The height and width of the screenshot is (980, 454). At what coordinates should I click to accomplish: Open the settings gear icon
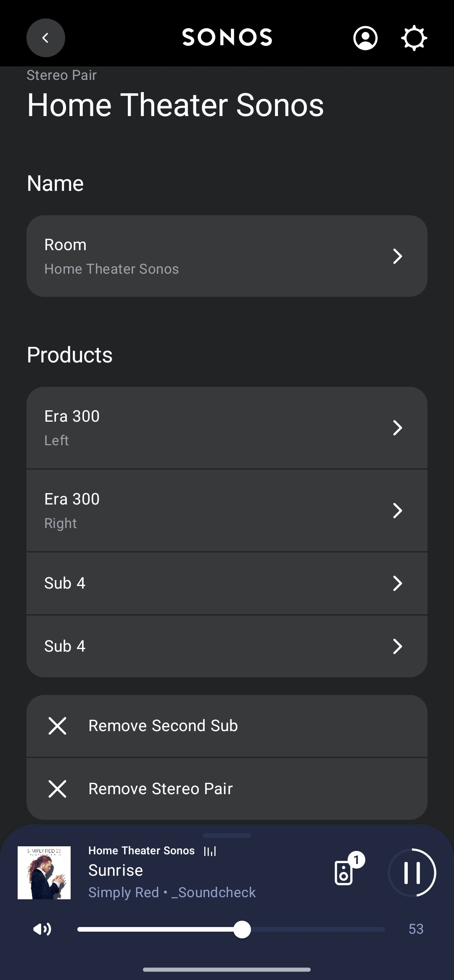point(414,38)
